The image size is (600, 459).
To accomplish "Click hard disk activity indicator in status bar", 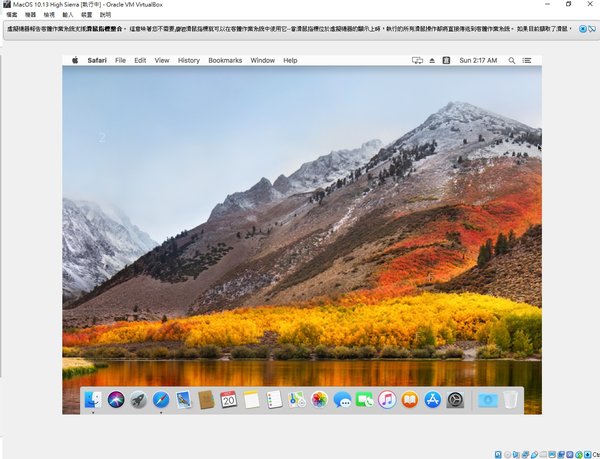I will pyautogui.click(x=498, y=454).
